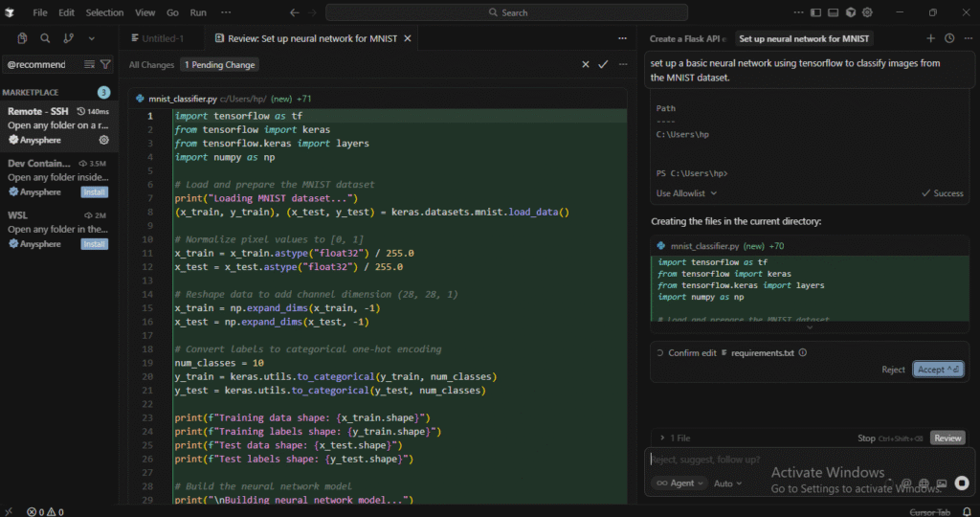This screenshot has height=517, width=980.
Task: Open chat history clock icon
Action: coord(949,38)
